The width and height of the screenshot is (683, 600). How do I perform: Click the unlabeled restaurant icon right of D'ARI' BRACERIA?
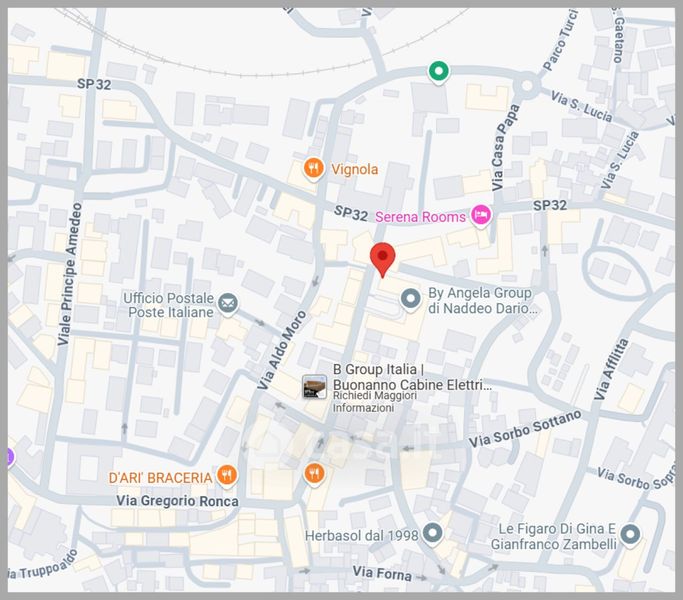point(315,473)
